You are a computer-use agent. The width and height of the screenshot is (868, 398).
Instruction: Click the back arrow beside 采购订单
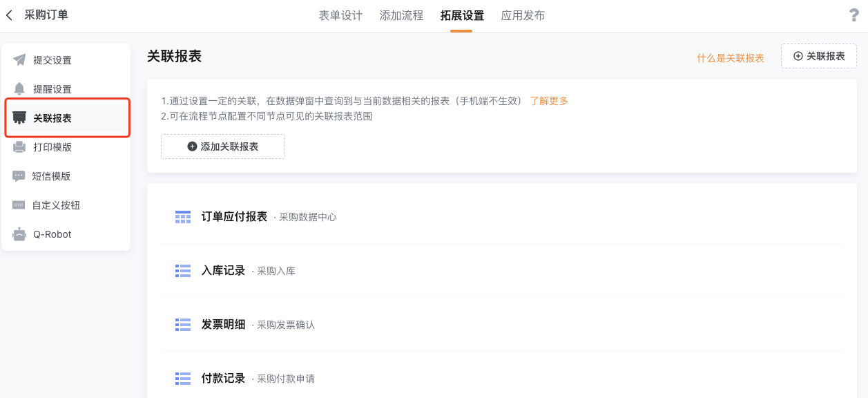pyautogui.click(x=9, y=15)
